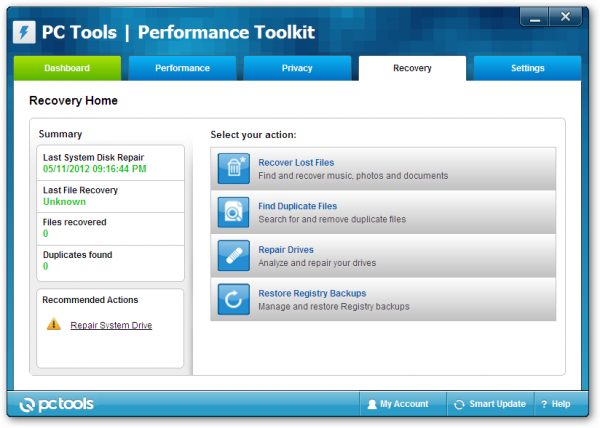
Task: Click the yellow warning triangle icon
Action: pos(54,324)
